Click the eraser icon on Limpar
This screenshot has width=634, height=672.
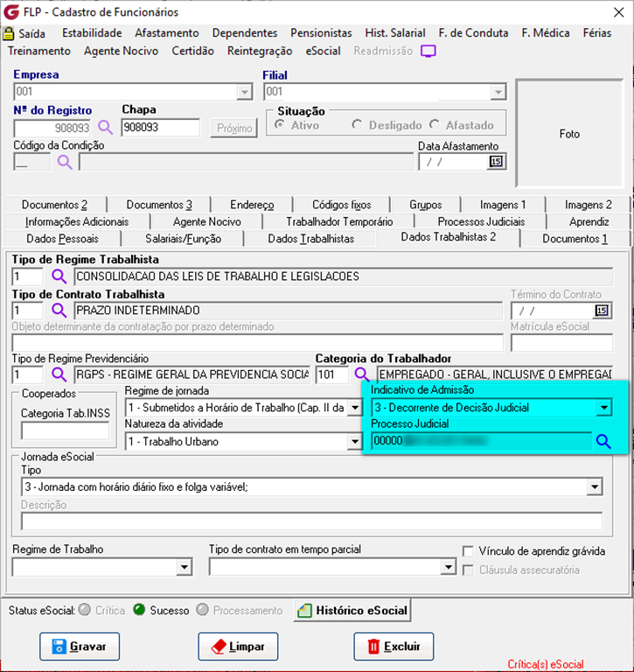(219, 647)
